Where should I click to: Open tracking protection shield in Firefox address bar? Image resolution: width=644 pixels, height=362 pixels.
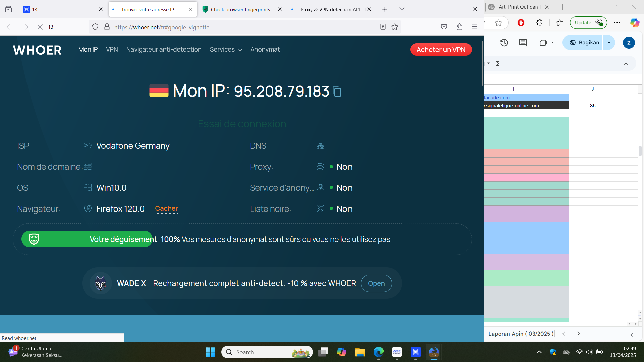point(95,27)
